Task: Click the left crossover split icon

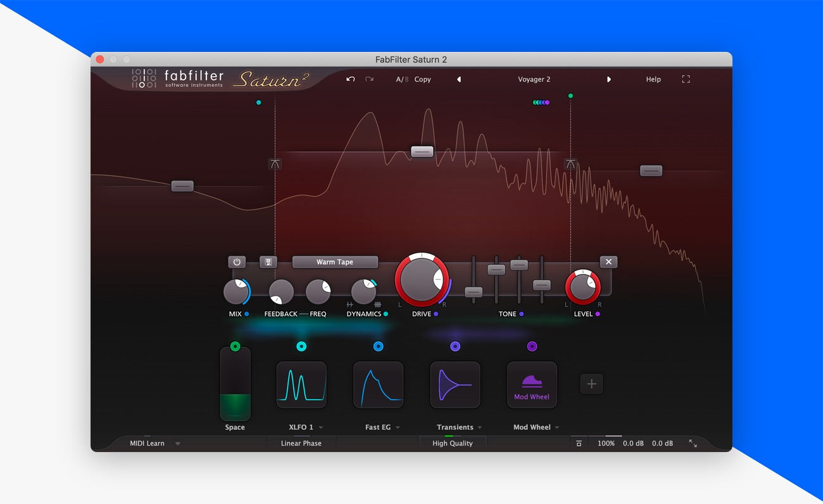Action: 275,164
